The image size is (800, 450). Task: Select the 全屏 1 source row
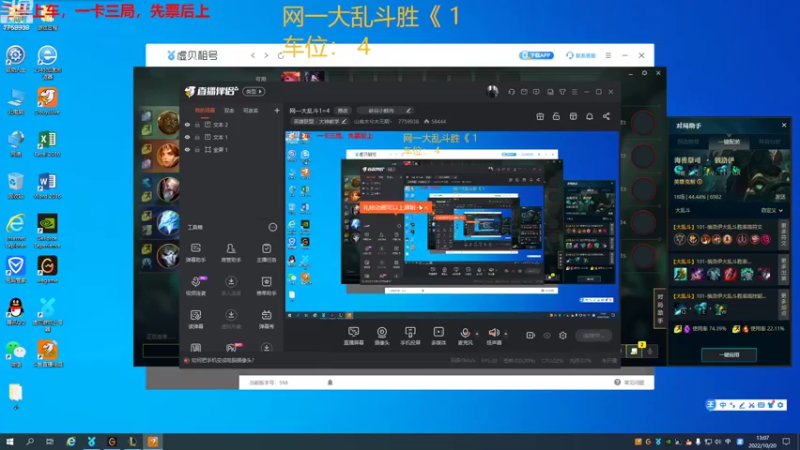(x=232, y=149)
